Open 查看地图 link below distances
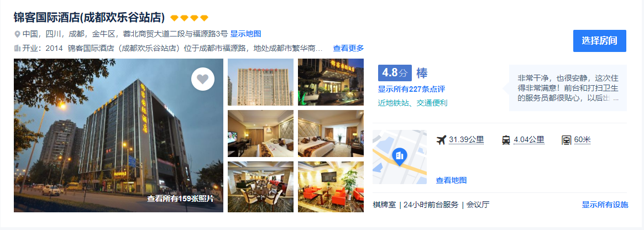Screen dimensions: 644x230 [451, 180]
